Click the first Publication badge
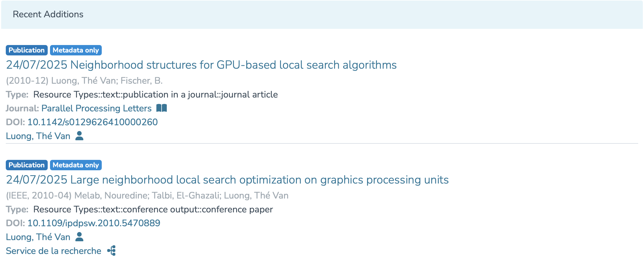This screenshot has width=644, height=258. (27, 50)
